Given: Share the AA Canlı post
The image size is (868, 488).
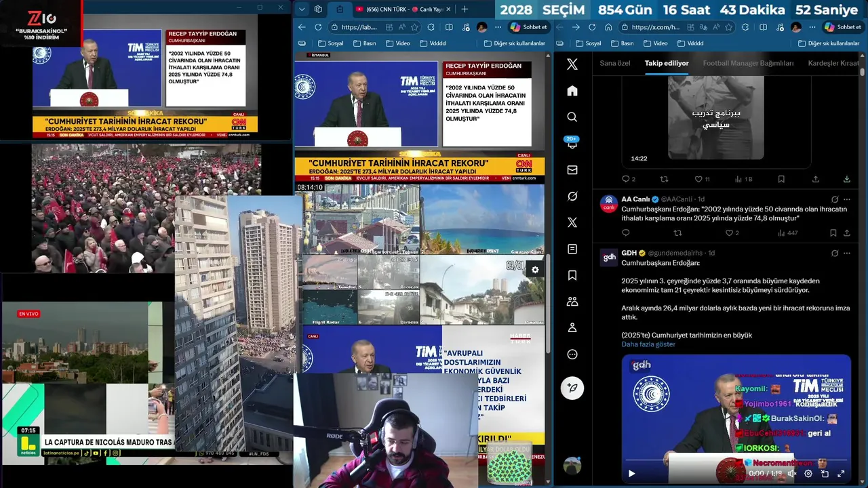Looking at the screenshot, I should coord(847,232).
